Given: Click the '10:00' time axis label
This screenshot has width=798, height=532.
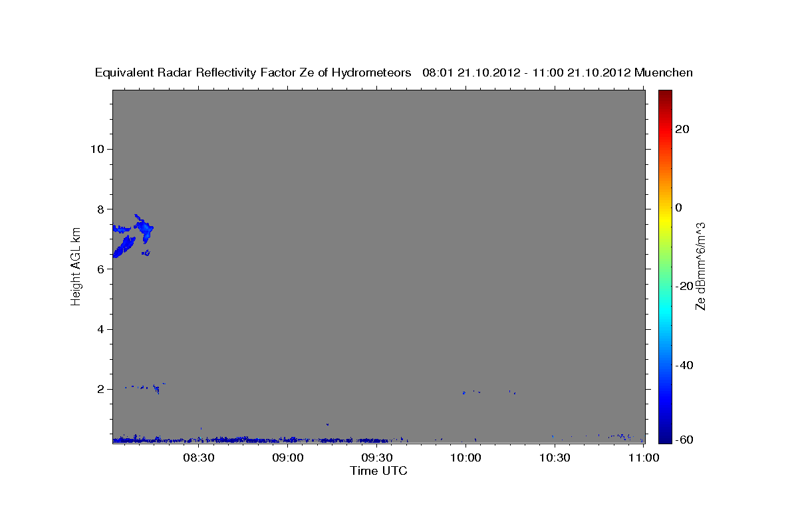Looking at the screenshot, I should [466, 458].
